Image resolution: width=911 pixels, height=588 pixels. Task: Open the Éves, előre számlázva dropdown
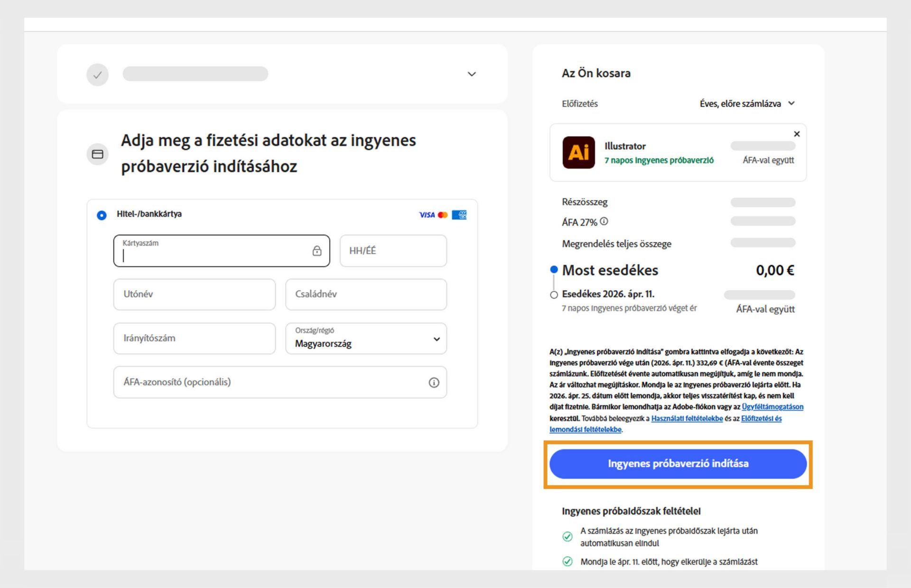click(x=747, y=104)
